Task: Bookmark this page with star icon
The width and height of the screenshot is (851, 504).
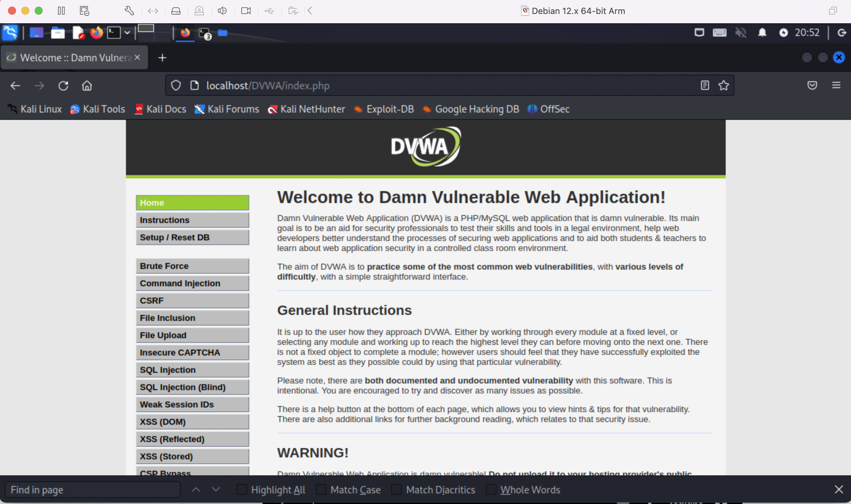Action: pos(724,85)
